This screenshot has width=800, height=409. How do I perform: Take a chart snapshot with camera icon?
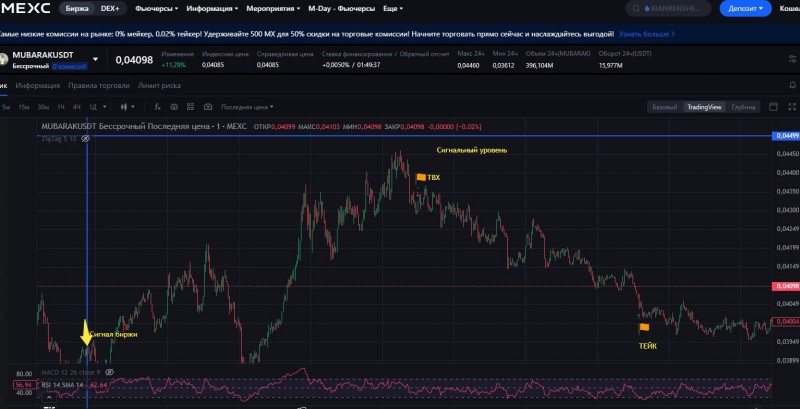tap(208, 107)
